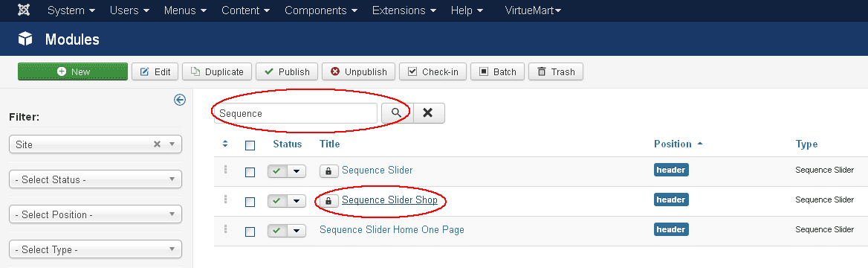Tick the Sequence Slider Home One Page checkbox
The height and width of the screenshot is (268, 868).
(x=250, y=231)
